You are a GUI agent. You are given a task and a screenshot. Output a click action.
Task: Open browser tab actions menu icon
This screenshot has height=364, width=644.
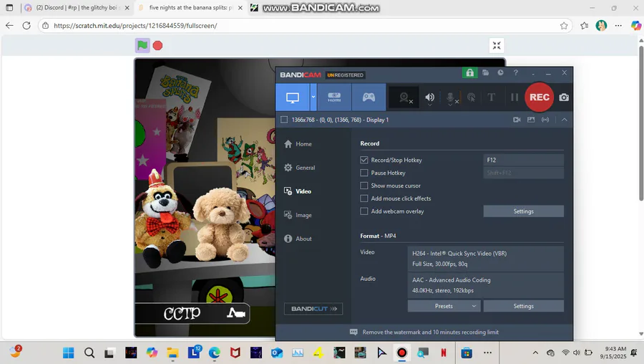click(9, 8)
